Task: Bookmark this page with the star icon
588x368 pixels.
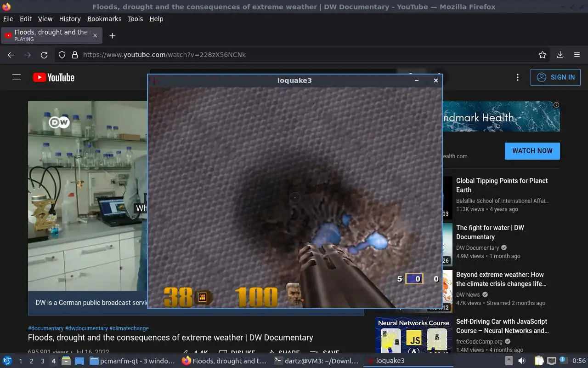Action: coord(543,55)
